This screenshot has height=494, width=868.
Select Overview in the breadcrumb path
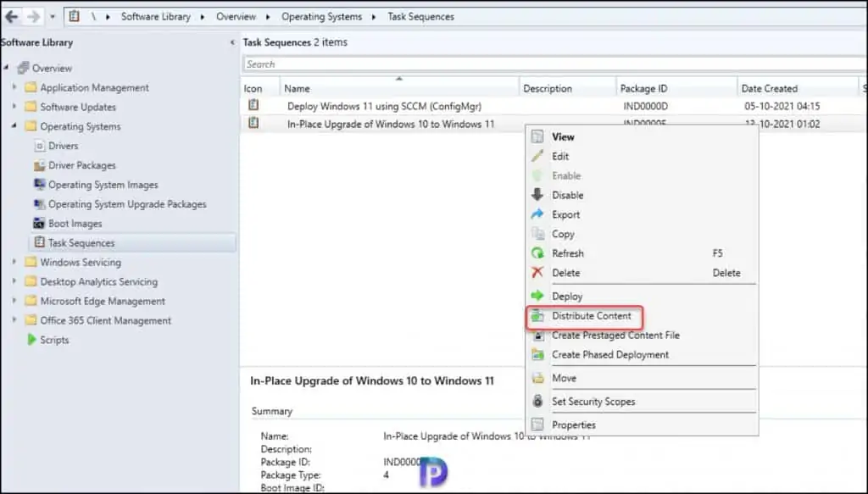pyautogui.click(x=236, y=17)
